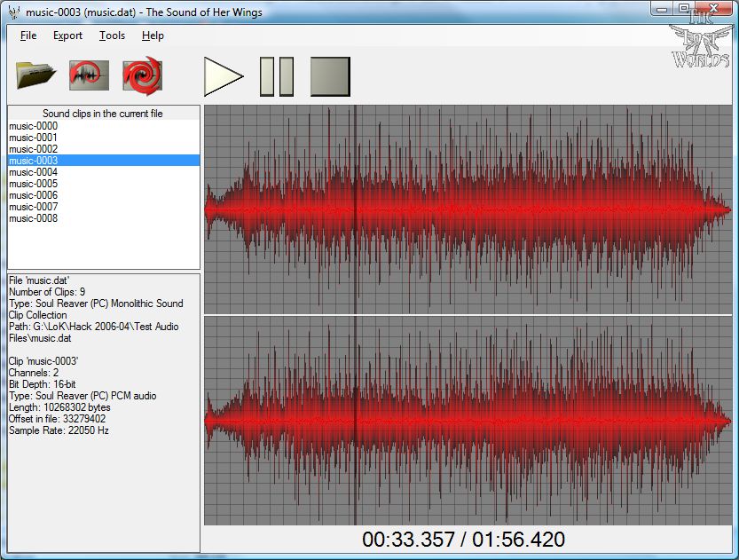Viewport: 739px width, 560px height.
Task: Click the 'Number of Clips: 9' info line
Action: click(x=47, y=292)
